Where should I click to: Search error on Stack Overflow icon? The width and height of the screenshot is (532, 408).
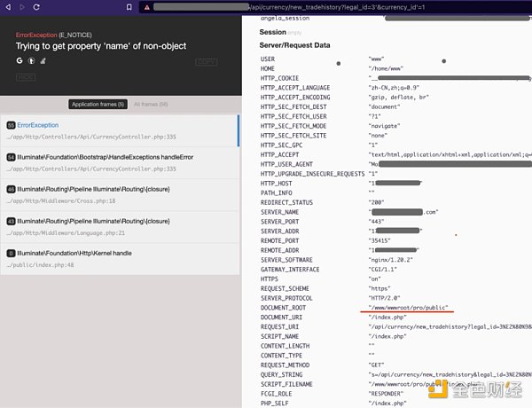44,61
